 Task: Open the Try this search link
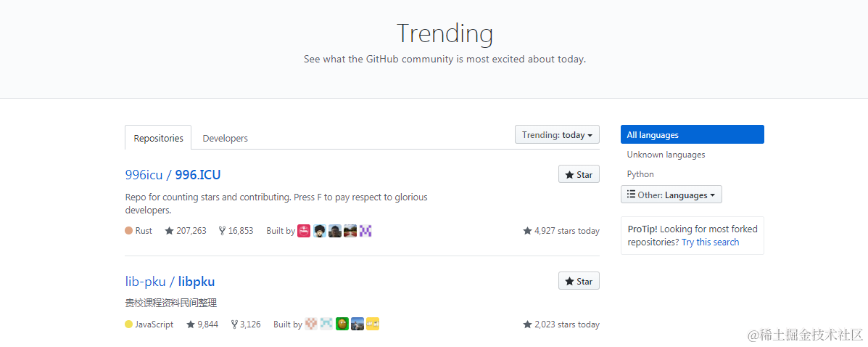point(710,242)
